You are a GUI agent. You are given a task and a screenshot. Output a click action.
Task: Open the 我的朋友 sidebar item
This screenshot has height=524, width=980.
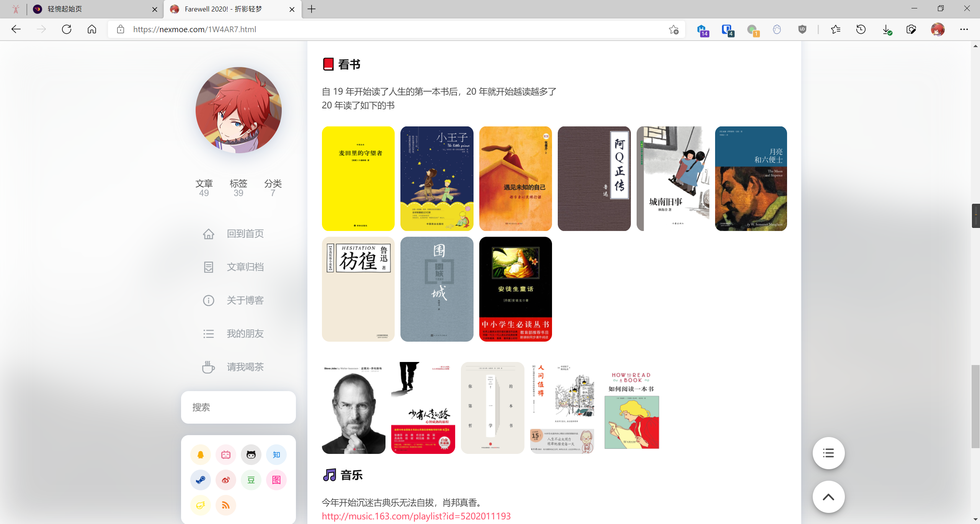click(x=245, y=334)
